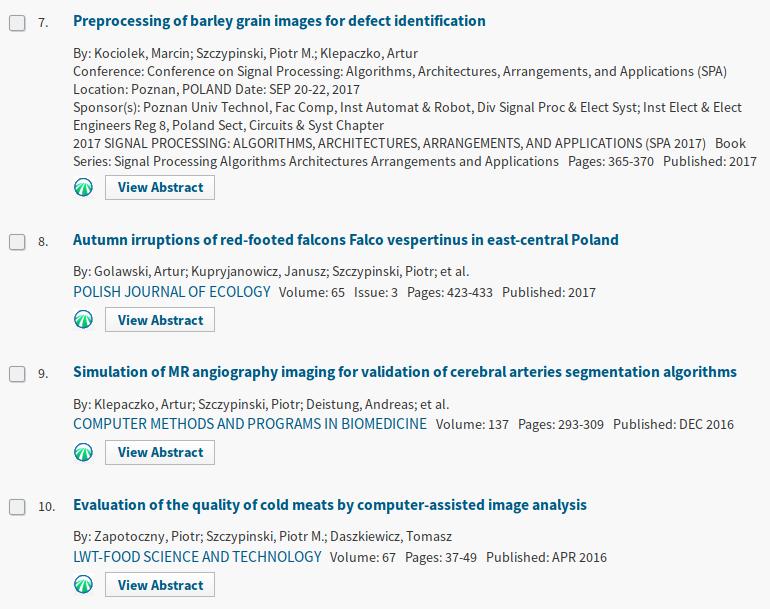Open Evaluation of quality of cold meats title
This screenshot has width=770, height=609.
(330, 505)
